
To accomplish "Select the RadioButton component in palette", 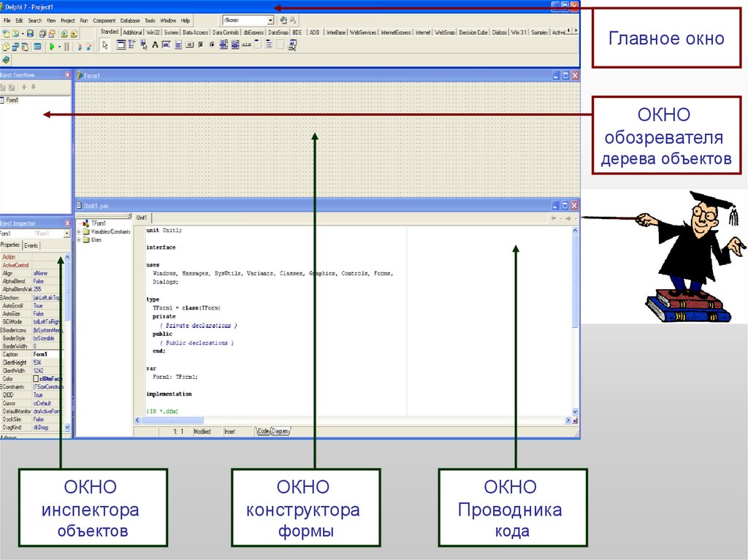I will (213, 45).
